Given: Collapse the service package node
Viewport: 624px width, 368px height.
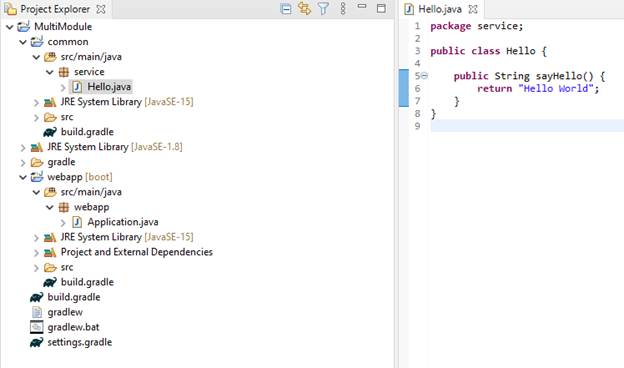Looking at the screenshot, I should click(x=50, y=72).
